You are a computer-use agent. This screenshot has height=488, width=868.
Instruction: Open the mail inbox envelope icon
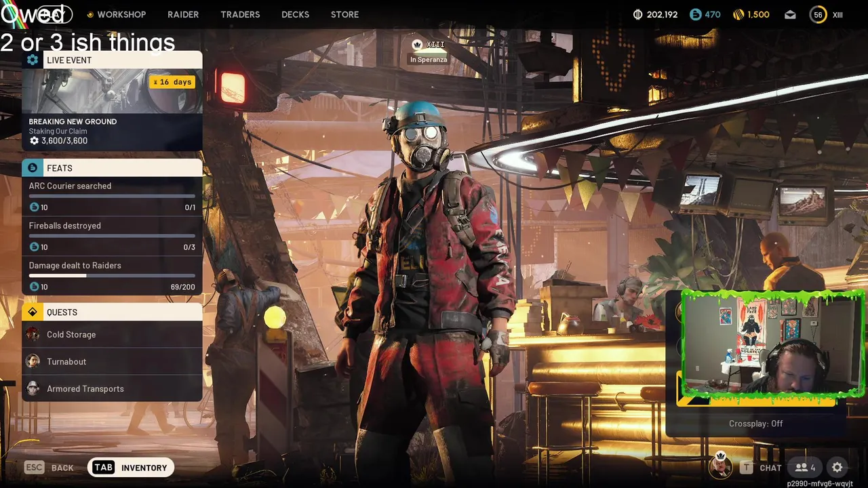coord(790,14)
